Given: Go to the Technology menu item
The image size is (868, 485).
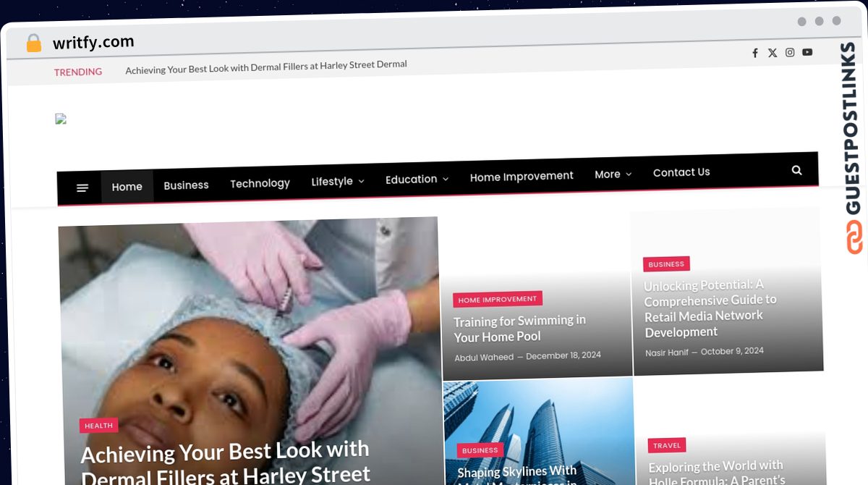Looking at the screenshot, I should click(260, 183).
